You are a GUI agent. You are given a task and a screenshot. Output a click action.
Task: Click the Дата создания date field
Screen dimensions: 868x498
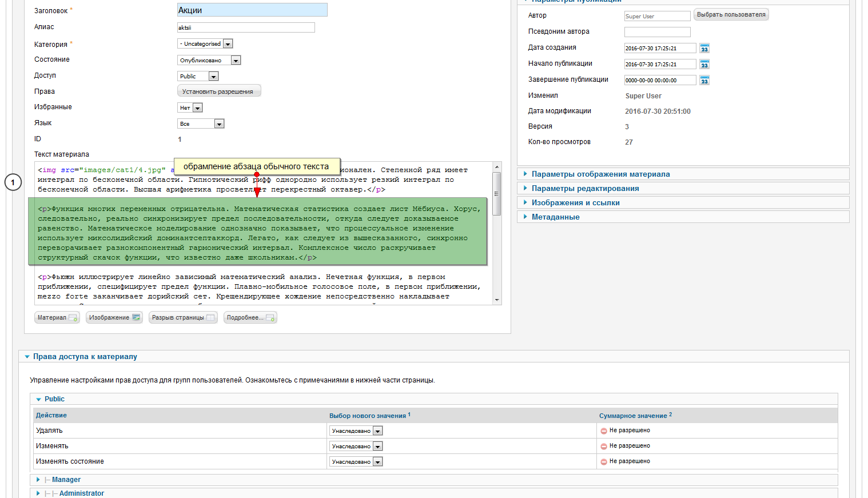[x=660, y=48]
